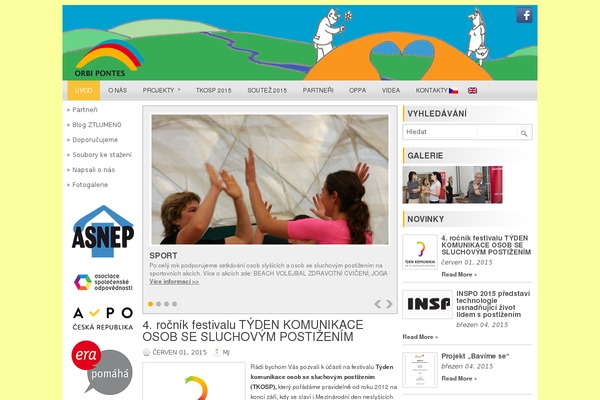Read More on TÝDEN KOMUNIKACE news item
600x400 pixels.
pos(459,274)
